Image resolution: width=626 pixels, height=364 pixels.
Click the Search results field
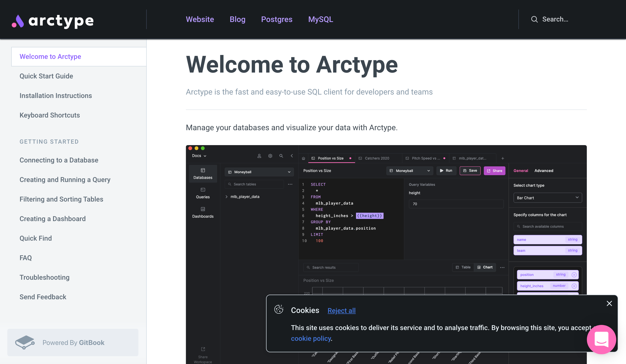[x=331, y=267]
